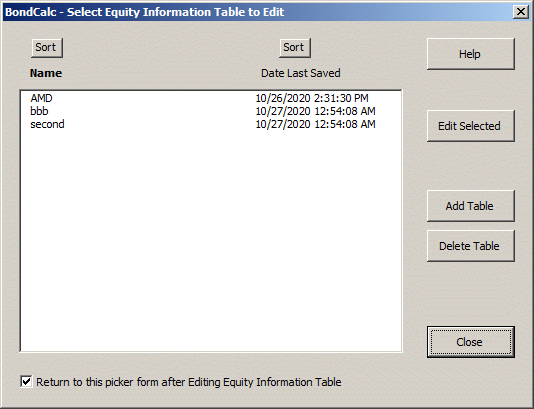Uncheck Return to this picker form checkbox
Image resolution: width=534 pixels, height=409 pixels.
pos(26,381)
